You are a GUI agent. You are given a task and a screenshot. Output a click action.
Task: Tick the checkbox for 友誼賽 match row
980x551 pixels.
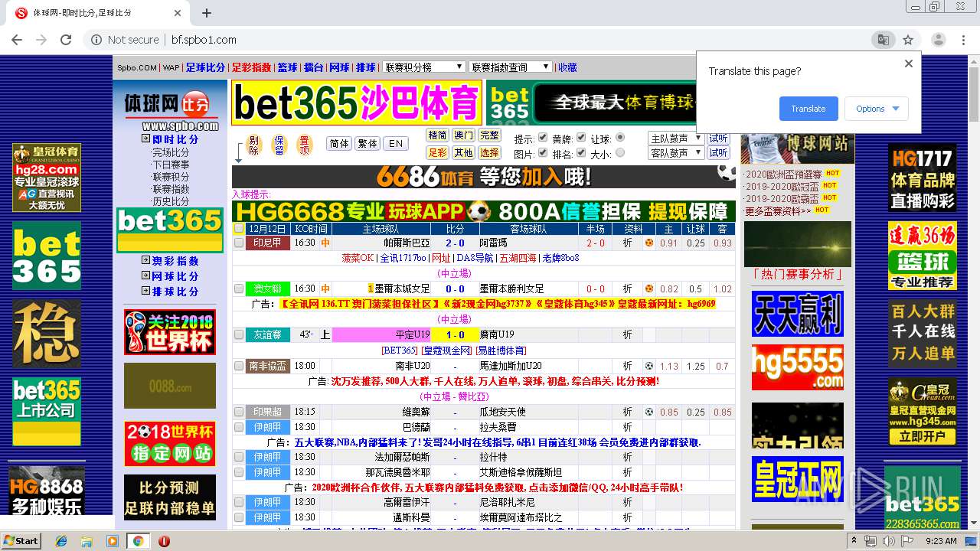point(239,335)
